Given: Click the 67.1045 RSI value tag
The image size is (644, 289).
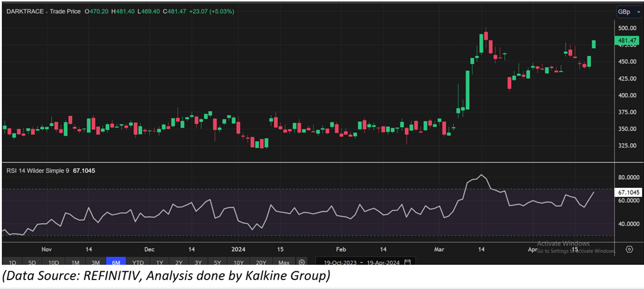Looking at the screenshot, I should coord(627,193).
